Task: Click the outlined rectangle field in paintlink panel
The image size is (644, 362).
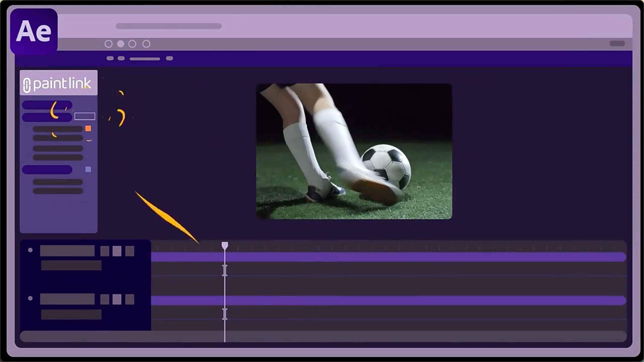Action: coord(85,116)
